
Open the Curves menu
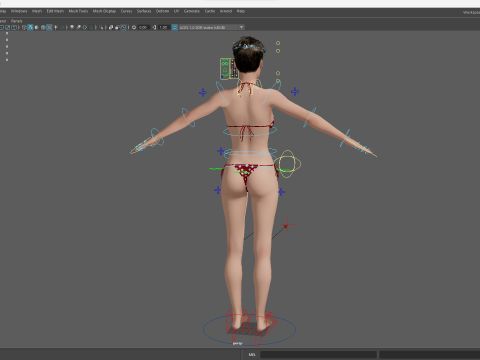pos(126,11)
